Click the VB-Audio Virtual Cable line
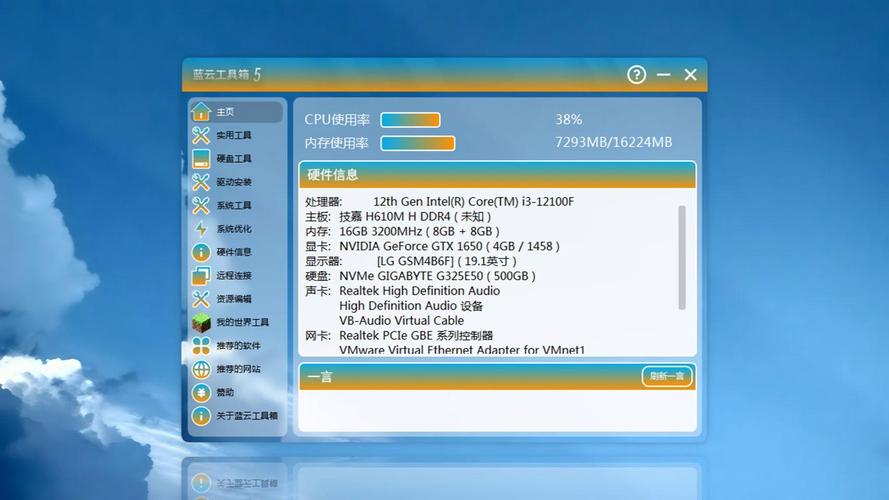The image size is (889, 500). pos(401,320)
